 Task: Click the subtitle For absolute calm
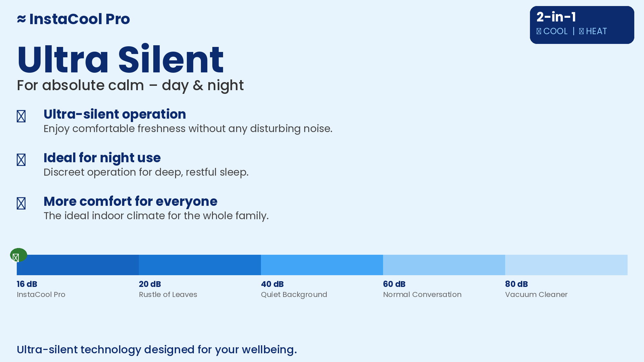[x=130, y=85]
